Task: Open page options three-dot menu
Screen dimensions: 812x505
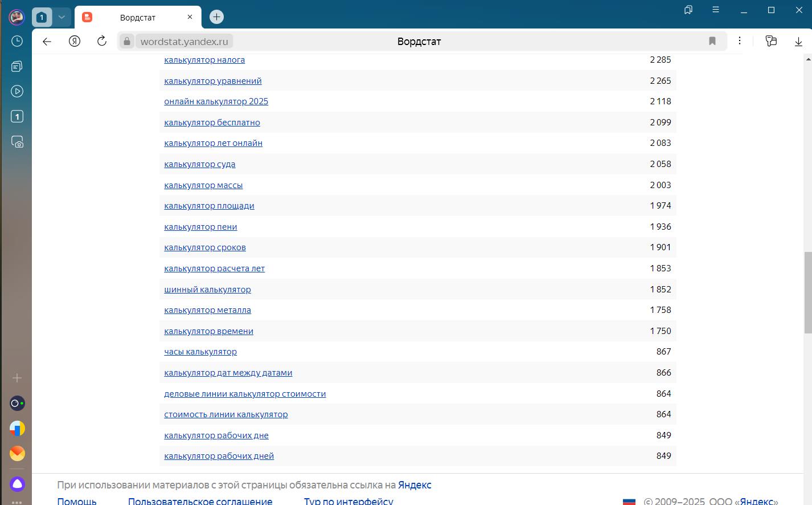Action: [x=740, y=41]
